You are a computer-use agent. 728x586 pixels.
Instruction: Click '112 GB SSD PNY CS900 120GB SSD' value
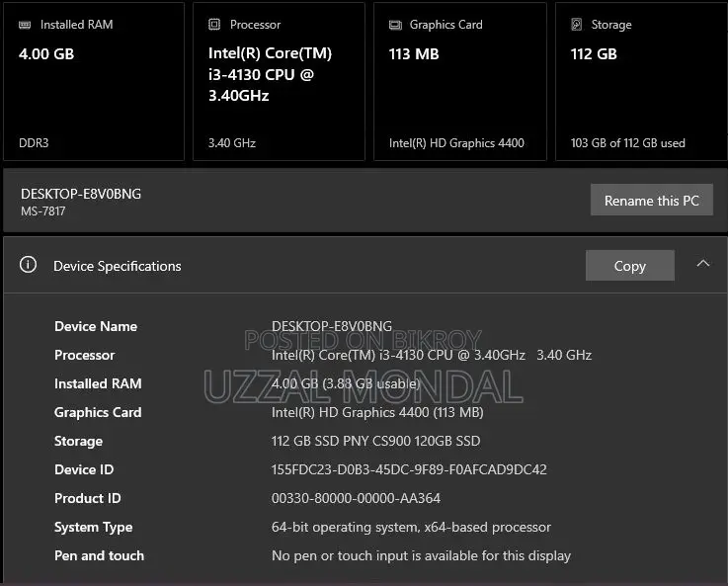click(375, 441)
